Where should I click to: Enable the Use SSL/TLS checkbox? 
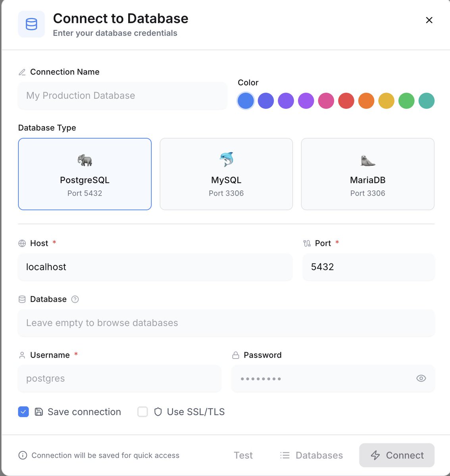142,412
